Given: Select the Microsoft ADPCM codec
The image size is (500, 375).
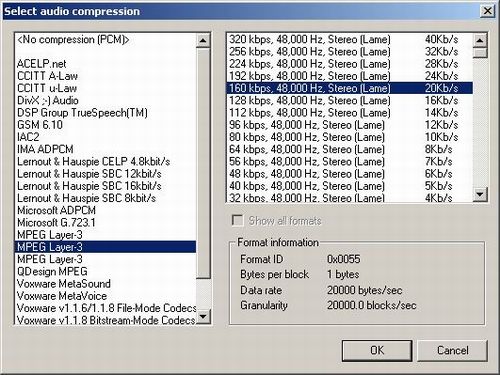Looking at the screenshot, I should (105, 210).
